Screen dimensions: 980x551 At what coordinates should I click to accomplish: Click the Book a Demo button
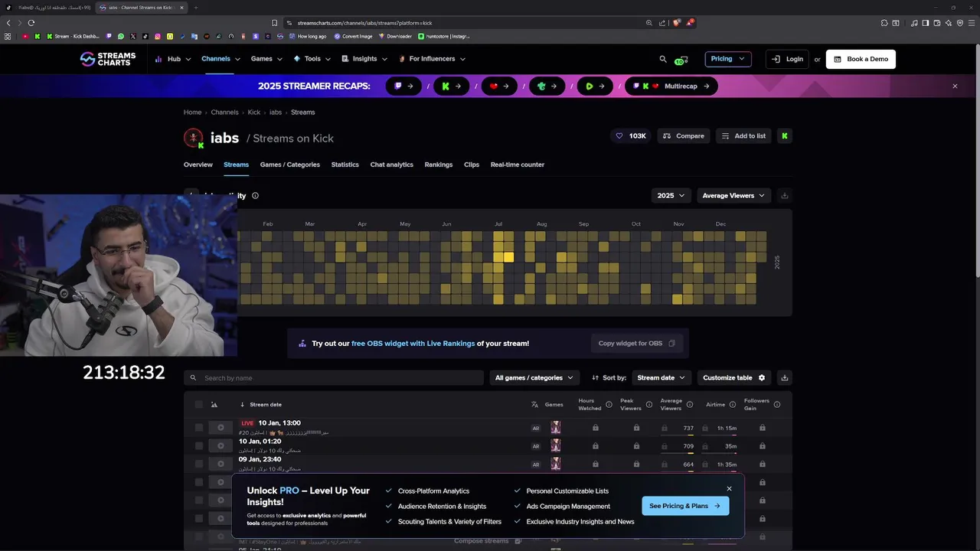click(861, 59)
